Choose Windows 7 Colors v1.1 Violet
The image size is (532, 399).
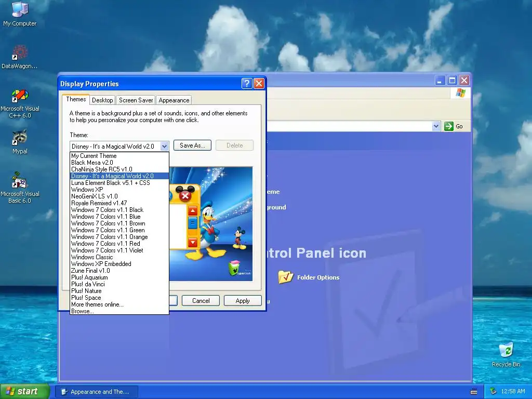coord(119,250)
